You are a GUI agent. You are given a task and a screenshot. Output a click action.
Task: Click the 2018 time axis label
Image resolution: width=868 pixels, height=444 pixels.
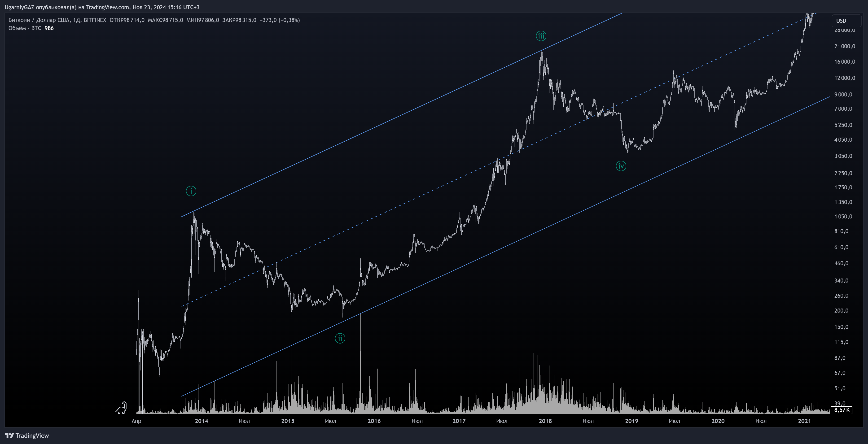click(x=545, y=421)
